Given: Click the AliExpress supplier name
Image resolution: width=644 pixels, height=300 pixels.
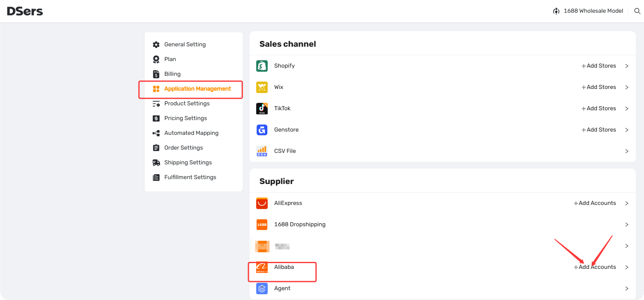Looking at the screenshot, I should 288,203.
